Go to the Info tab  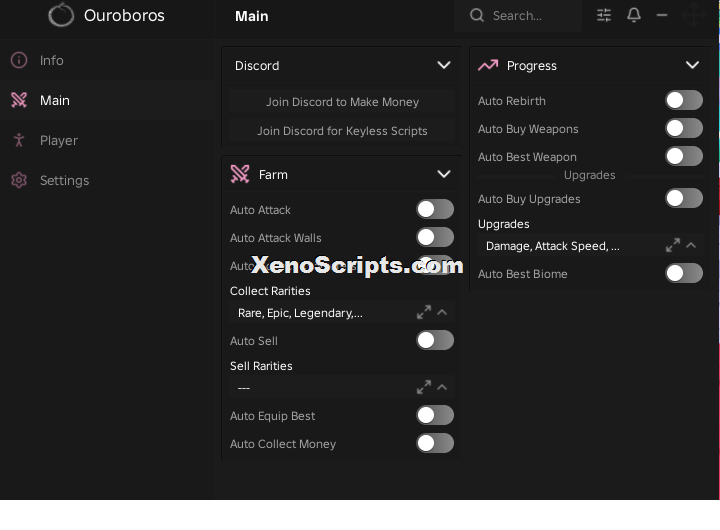(107, 60)
